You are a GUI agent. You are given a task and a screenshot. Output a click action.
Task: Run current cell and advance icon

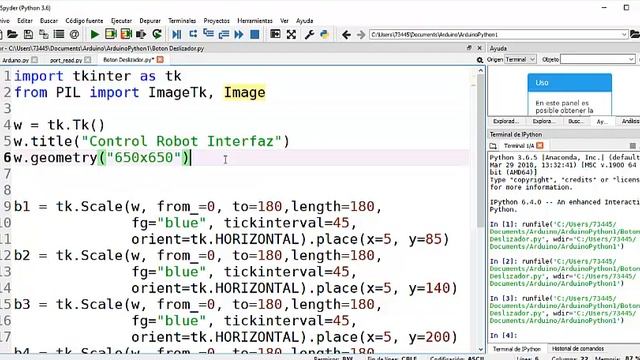tap(126, 35)
